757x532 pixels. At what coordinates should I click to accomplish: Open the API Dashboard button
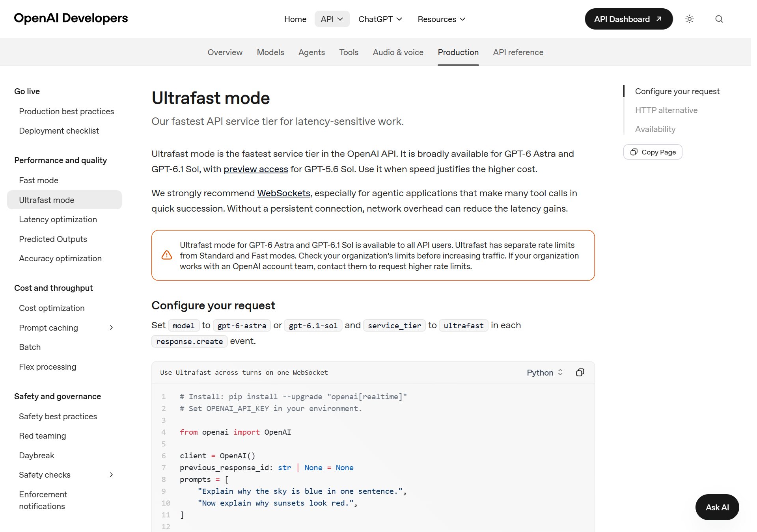(x=628, y=19)
